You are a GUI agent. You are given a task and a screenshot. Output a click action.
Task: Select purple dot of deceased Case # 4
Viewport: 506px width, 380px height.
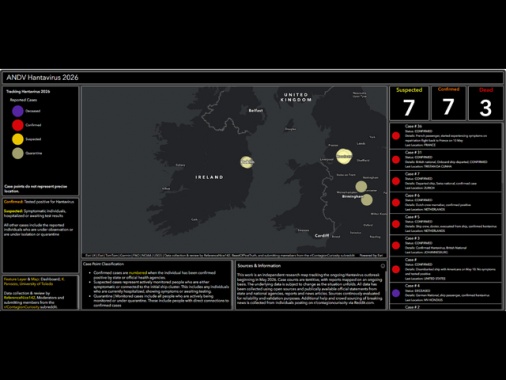coord(396,293)
